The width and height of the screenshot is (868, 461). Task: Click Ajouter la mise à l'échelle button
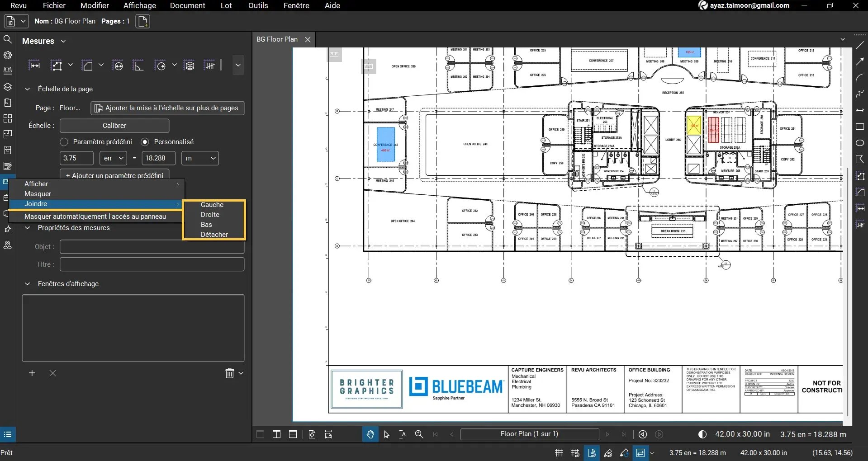167,108
